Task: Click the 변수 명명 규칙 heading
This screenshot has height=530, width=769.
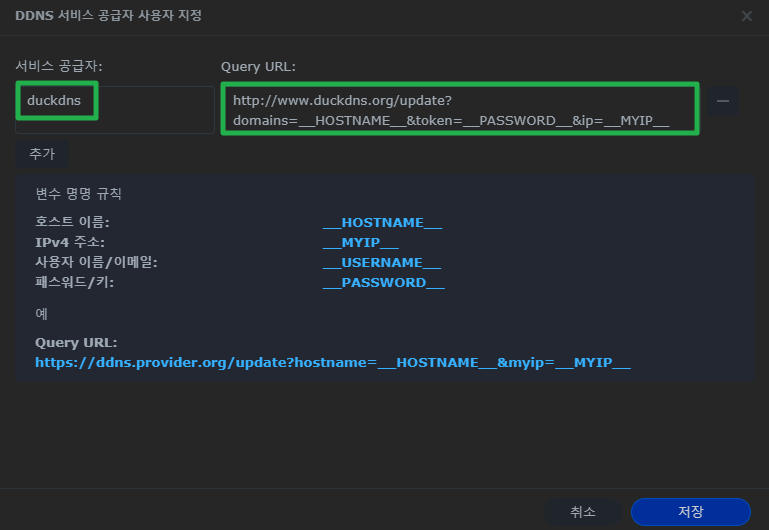Action: 78,193
